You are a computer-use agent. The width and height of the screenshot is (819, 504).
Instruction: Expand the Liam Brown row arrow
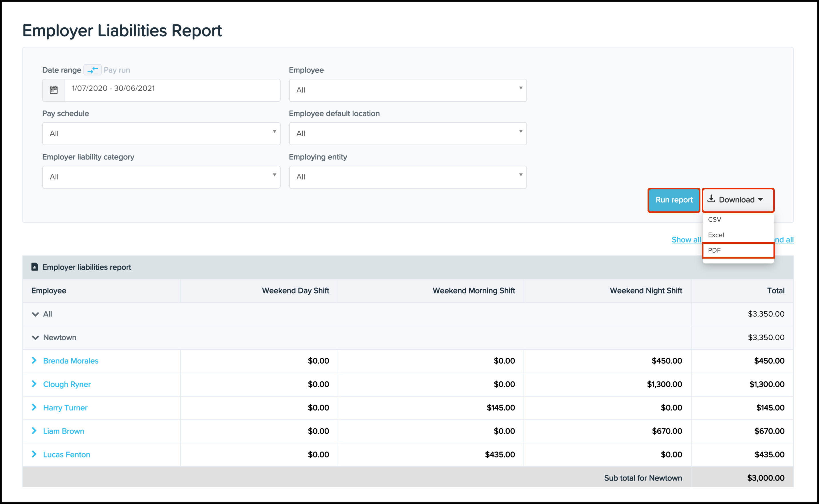34,431
